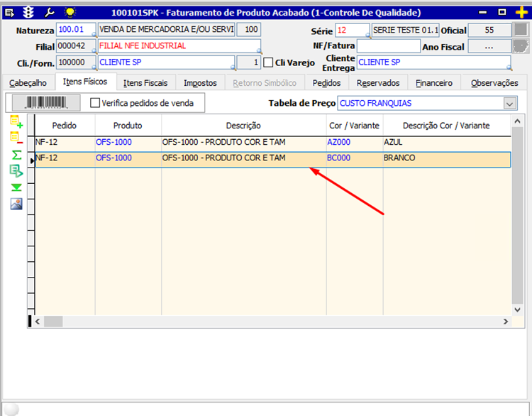Viewport: 532px width, 416px height.
Task: Click the Ano Fiscal ellipsis field
Action: coord(489,47)
